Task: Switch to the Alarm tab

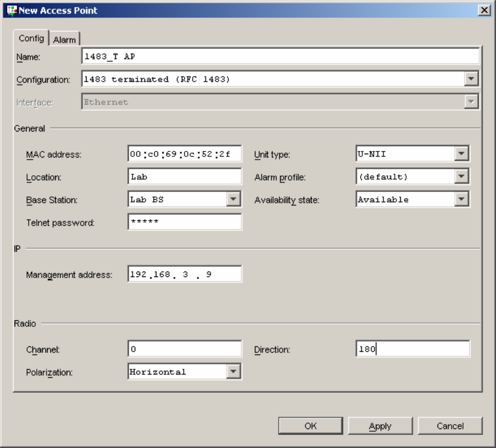Action: click(x=64, y=39)
